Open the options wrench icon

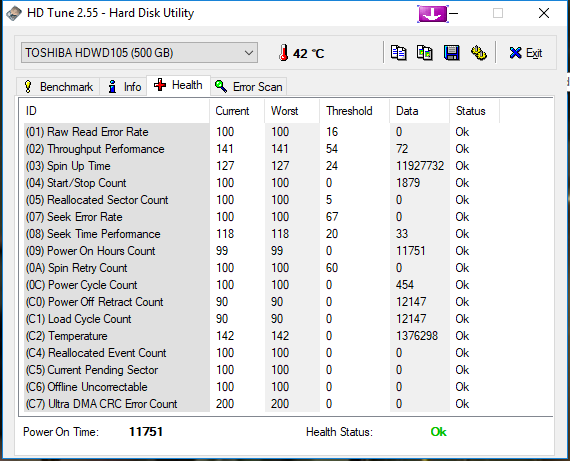coord(478,53)
